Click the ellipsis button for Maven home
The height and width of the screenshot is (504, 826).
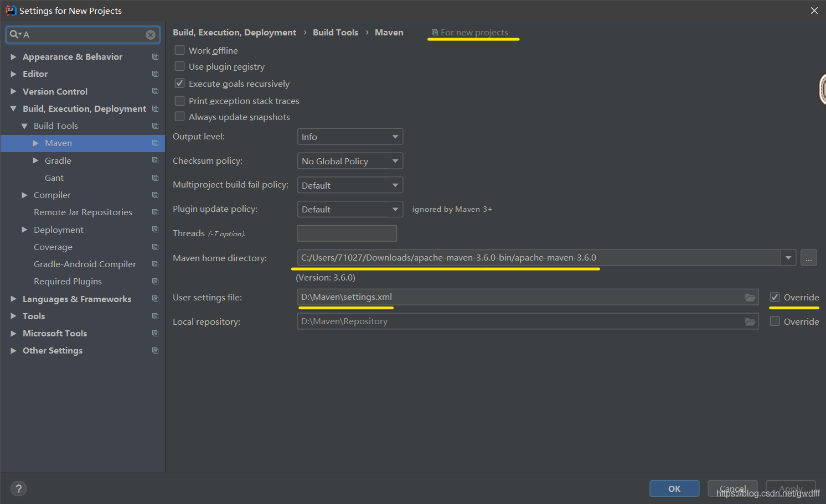809,258
